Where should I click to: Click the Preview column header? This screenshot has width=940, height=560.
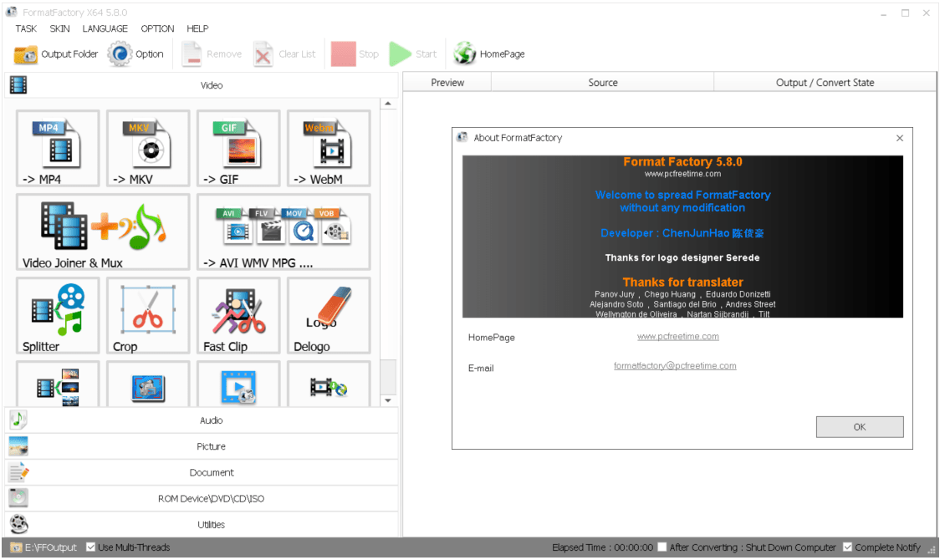coord(447,83)
